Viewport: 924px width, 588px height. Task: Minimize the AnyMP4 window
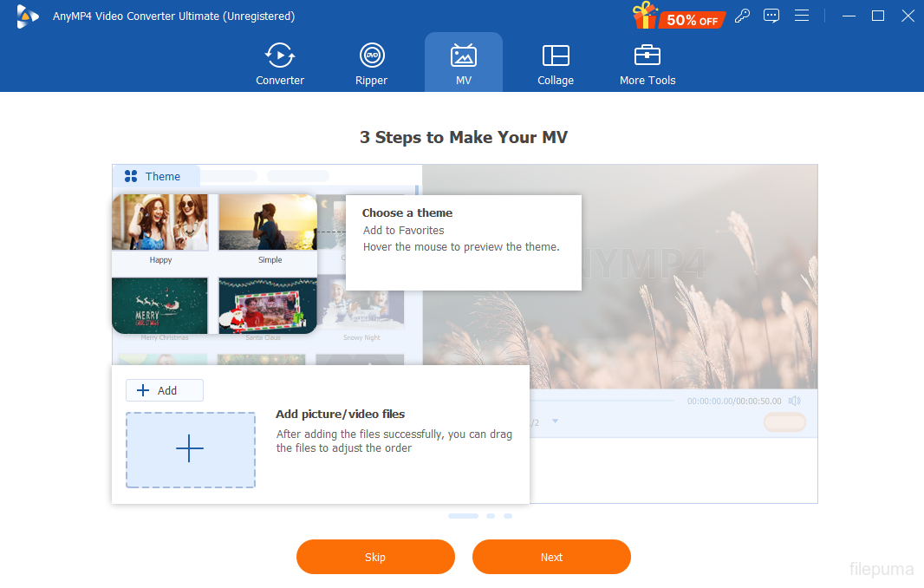click(x=849, y=16)
